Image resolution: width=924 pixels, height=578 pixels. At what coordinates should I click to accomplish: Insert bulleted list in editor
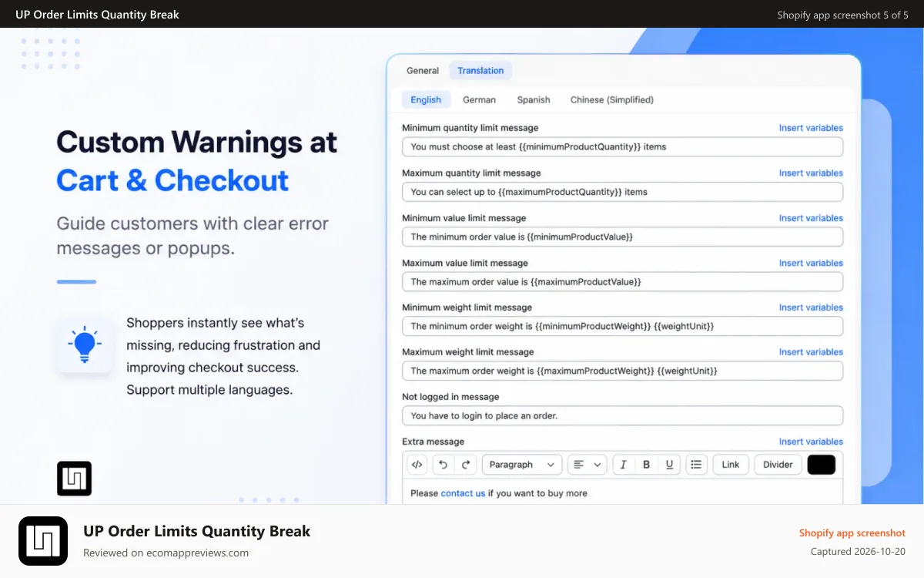pos(696,465)
